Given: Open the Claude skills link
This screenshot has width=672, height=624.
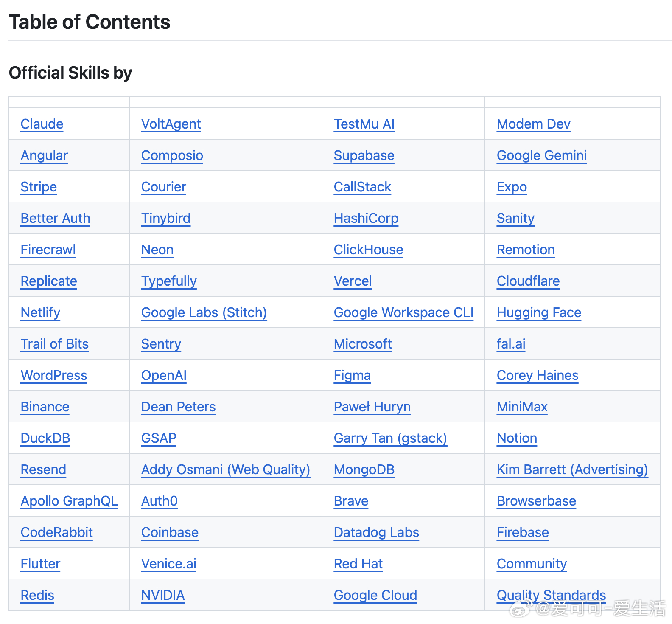Looking at the screenshot, I should 42,124.
